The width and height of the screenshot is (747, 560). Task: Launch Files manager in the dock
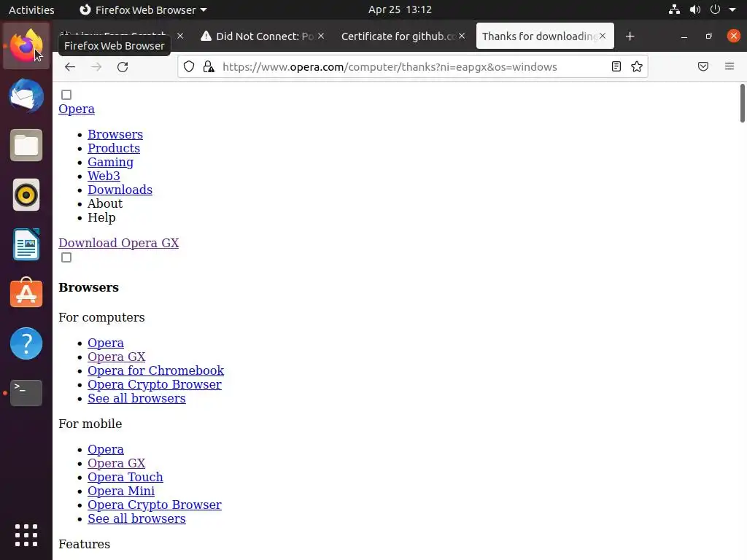(x=26, y=145)
